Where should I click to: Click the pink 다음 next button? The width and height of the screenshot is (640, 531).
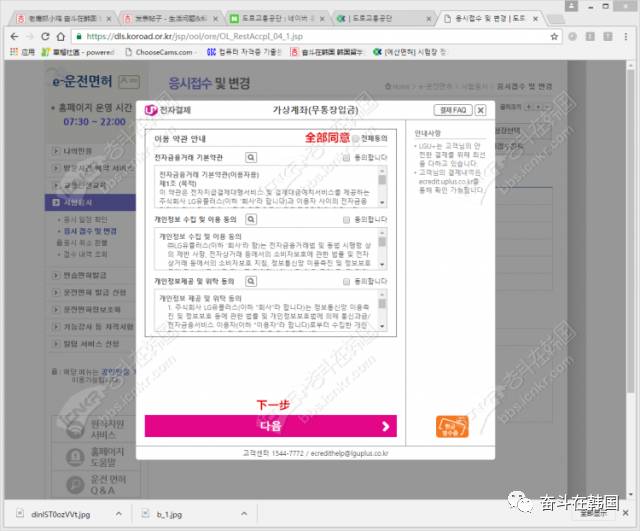point(271,426)
